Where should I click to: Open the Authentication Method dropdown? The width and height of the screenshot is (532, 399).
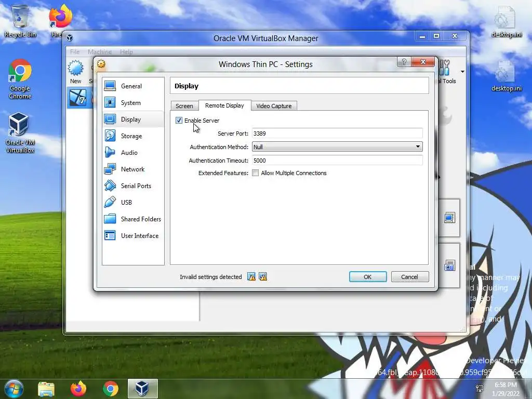pos(337,147)
